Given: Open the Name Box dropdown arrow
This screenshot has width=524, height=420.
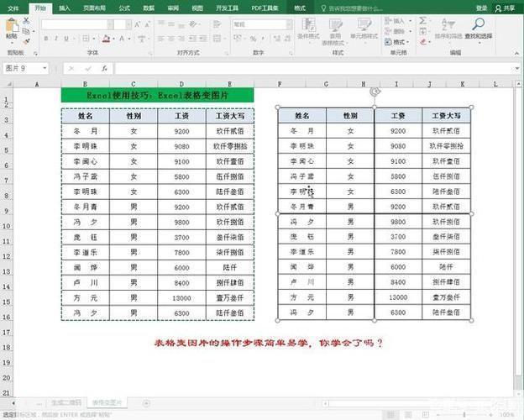Looking at the screenshot, I should [45, 68].
